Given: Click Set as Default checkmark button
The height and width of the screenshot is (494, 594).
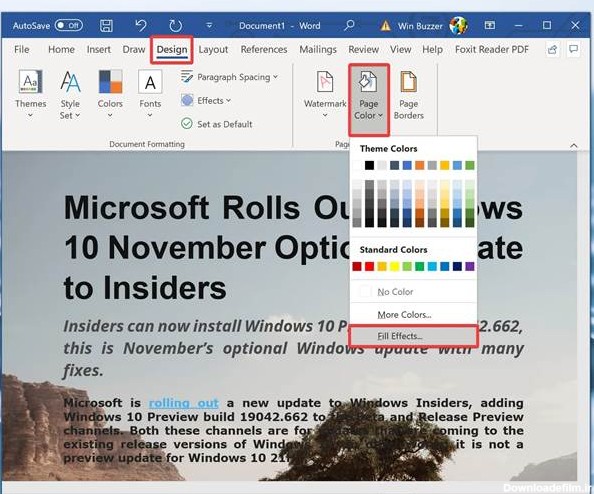Looking at the screenshot, I should point(217,124).
